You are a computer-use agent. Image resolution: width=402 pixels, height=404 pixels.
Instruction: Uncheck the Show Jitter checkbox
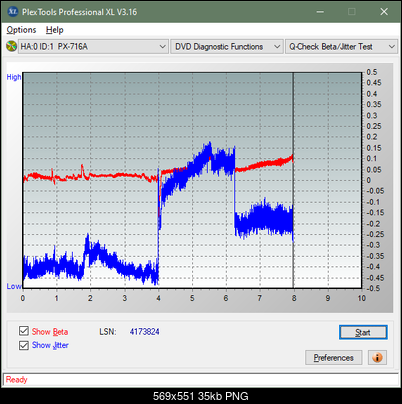click(x=24, y=345)
